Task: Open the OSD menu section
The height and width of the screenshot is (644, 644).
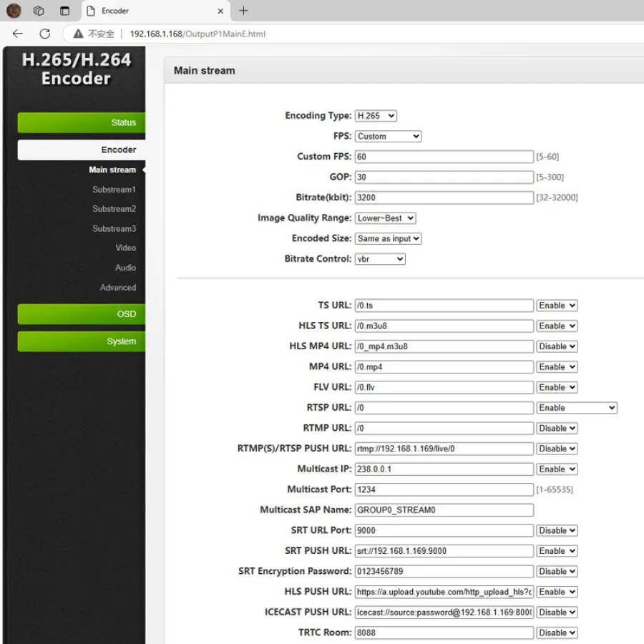Action: [82, 314]
